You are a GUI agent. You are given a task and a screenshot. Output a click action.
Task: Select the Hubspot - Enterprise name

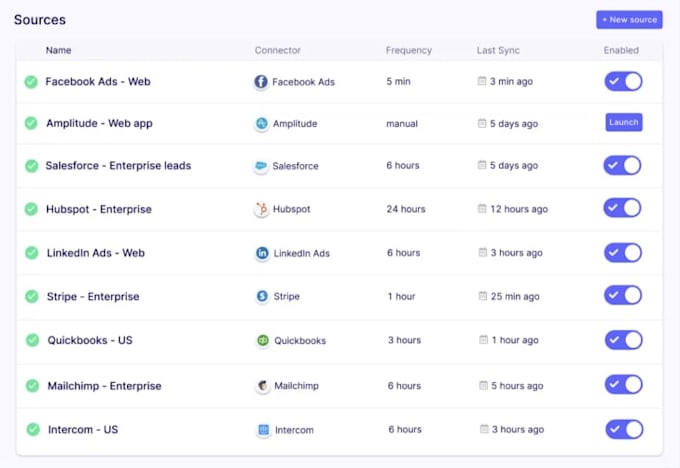click(99, 209)
